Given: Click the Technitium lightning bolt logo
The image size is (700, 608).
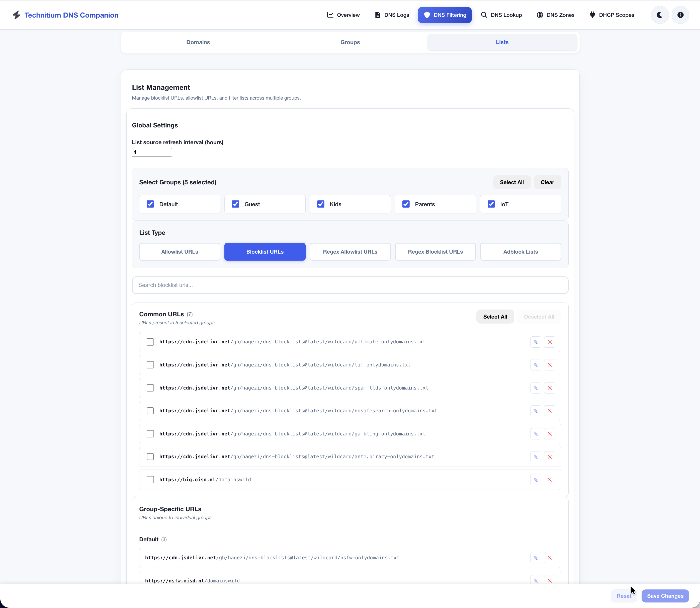Looking at the screenshot, I should tap(16, 15).
